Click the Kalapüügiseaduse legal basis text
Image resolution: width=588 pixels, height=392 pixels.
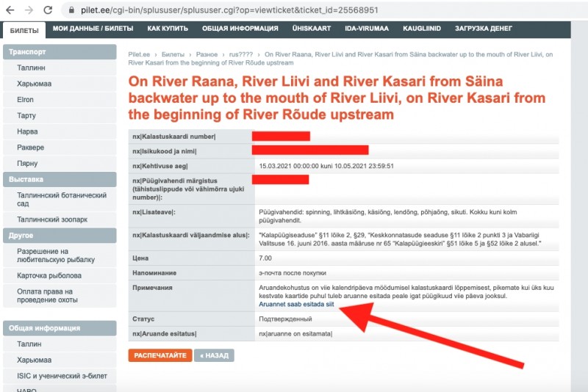pyautogui.click(x=400, y=239)
